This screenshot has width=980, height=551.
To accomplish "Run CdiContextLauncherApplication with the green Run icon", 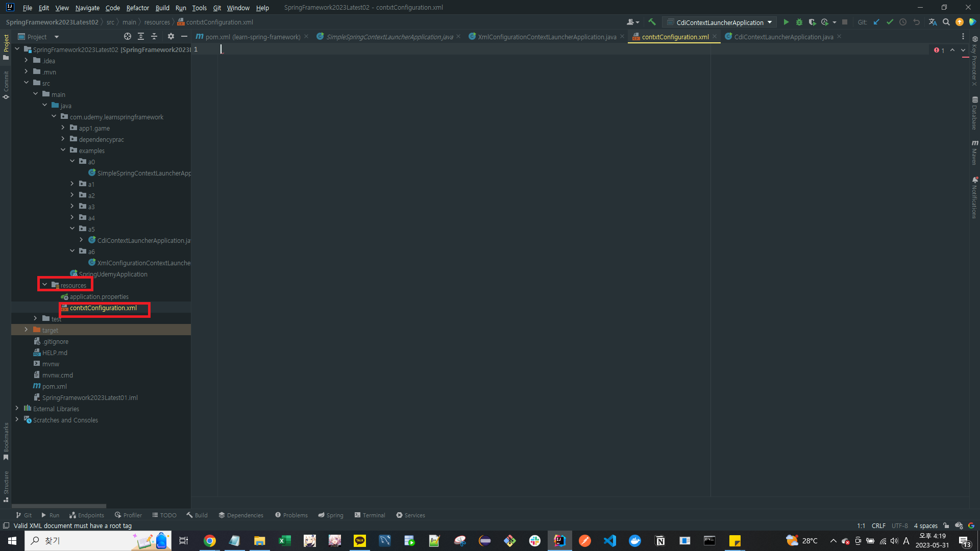I will tap(786, 22).
